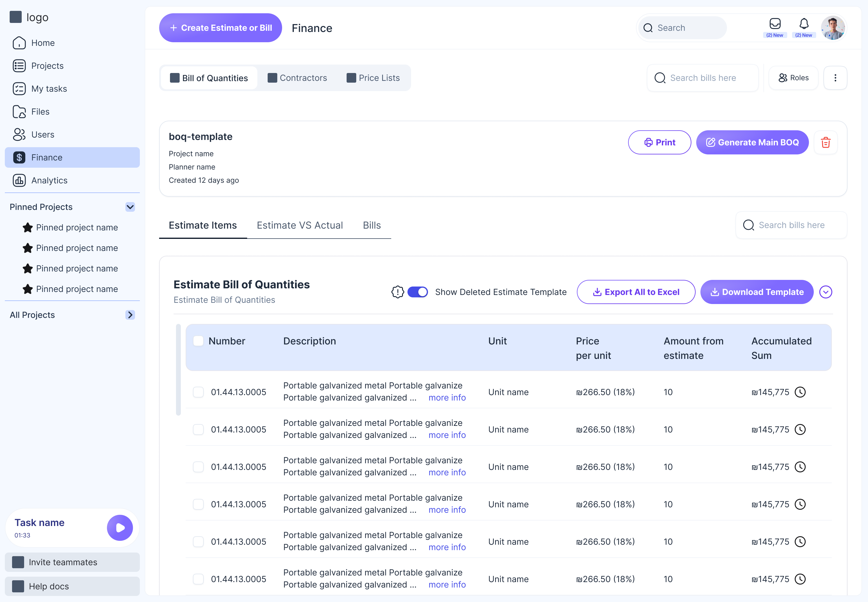Click the Print button
The width and height of the screenshot is (868, 602).
click(659, 143)
